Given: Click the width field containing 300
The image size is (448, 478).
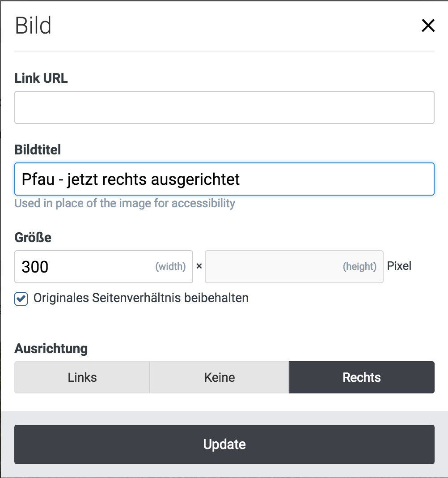Looking at the screenshot, I should [85, 267].
